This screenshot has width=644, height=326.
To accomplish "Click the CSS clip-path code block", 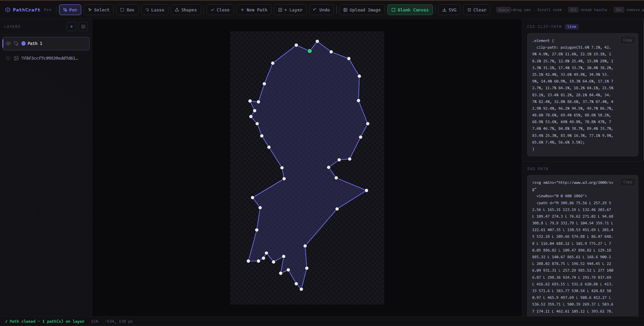I will tap(583, 95).
